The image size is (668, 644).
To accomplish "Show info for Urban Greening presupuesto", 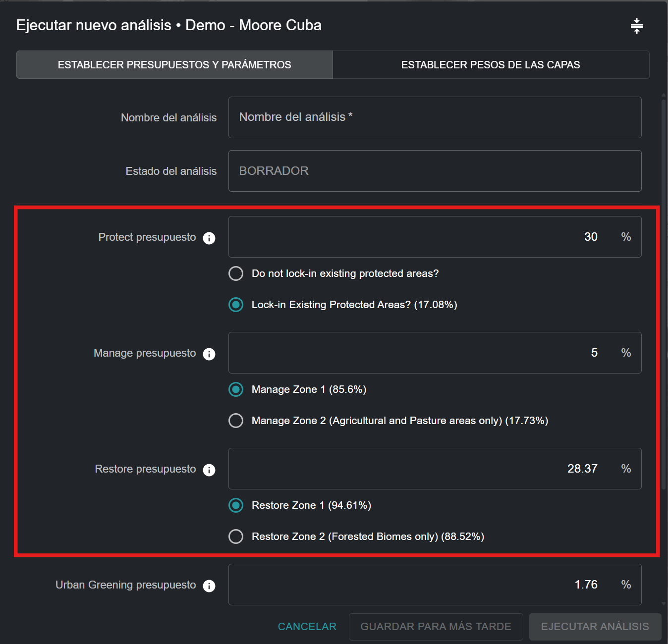I will [209, 586].
